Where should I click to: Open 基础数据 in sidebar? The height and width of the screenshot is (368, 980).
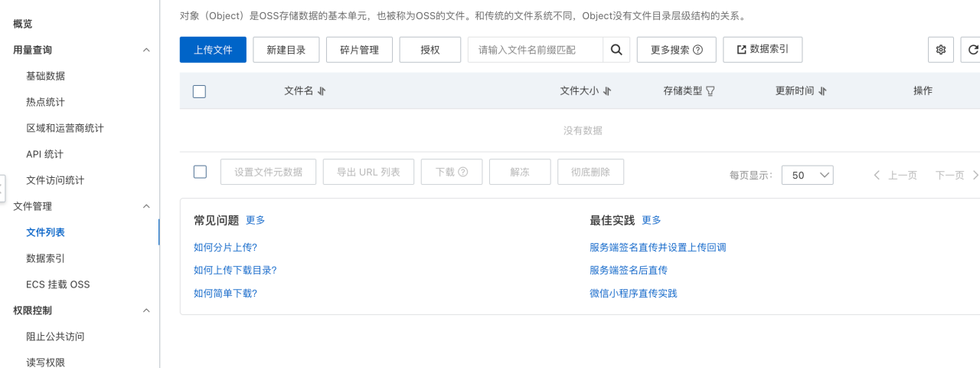click(45, 76)
